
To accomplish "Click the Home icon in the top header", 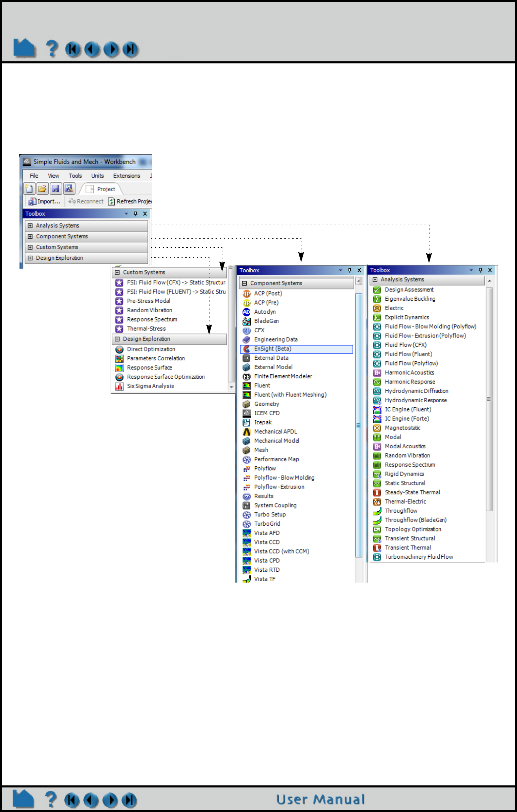I will pos(25,48).
